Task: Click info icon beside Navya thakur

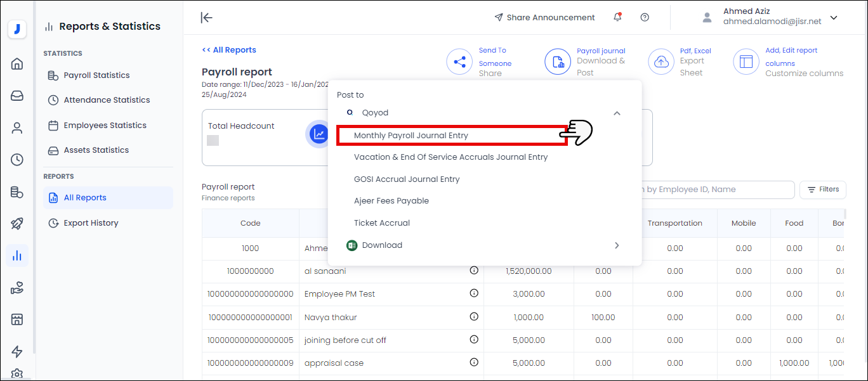Action: coord(474,316)
